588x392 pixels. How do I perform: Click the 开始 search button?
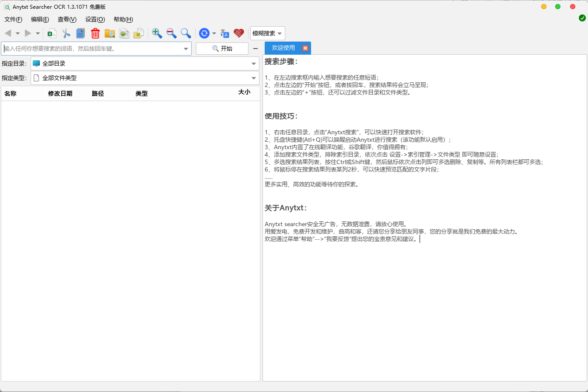tap(222, 49)
